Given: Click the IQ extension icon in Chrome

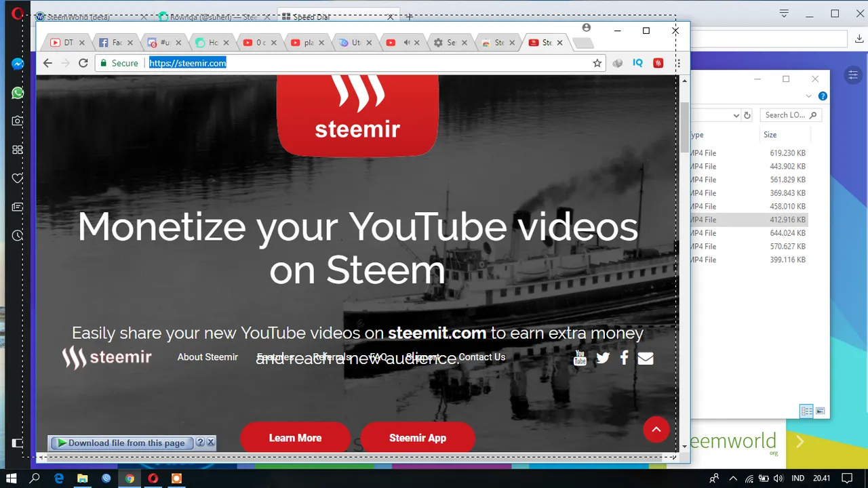Looking at the screenshot, I should [637, 63].
